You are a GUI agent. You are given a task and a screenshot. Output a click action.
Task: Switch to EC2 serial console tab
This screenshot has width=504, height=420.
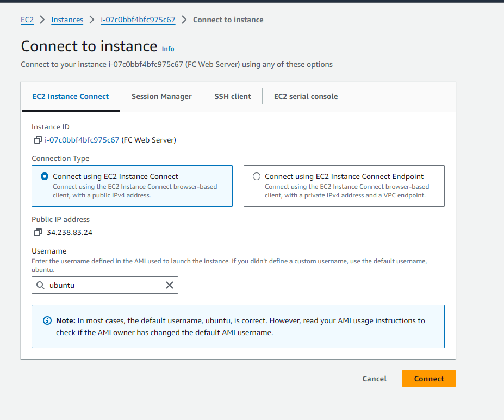(306, 96)
